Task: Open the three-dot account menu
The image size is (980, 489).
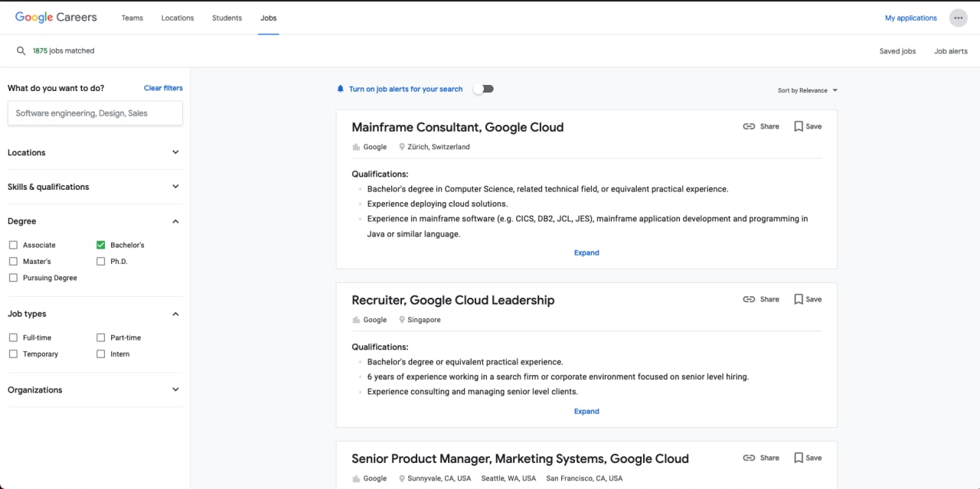Action: click(x=959, y=18)
